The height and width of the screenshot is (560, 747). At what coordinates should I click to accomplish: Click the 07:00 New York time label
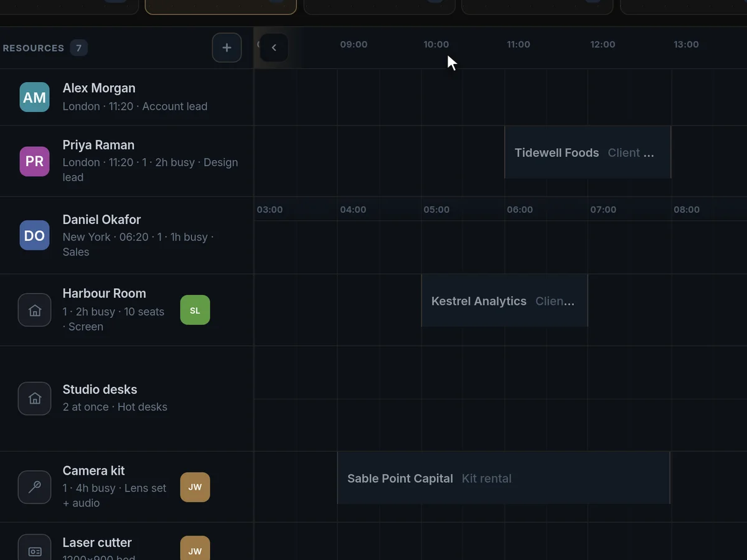[x=603, y=210]
